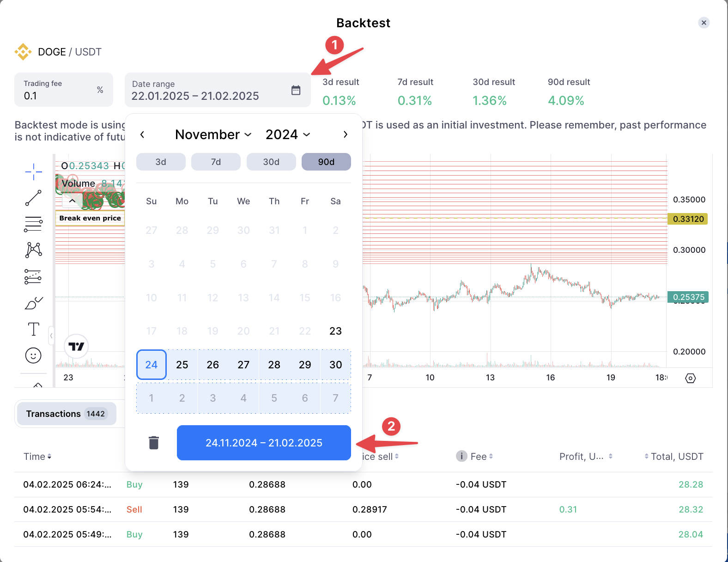Open the Fibonacci retracement tool

click(33, 224)
